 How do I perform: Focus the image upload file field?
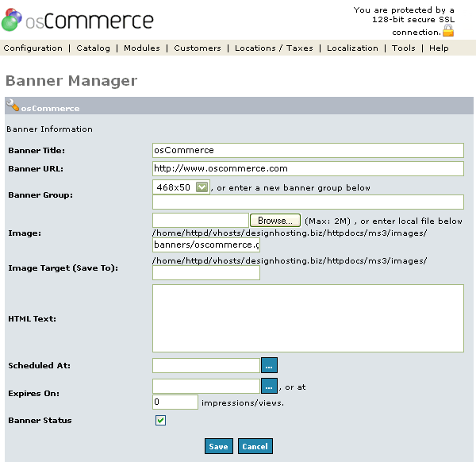[x=201, y=221]
